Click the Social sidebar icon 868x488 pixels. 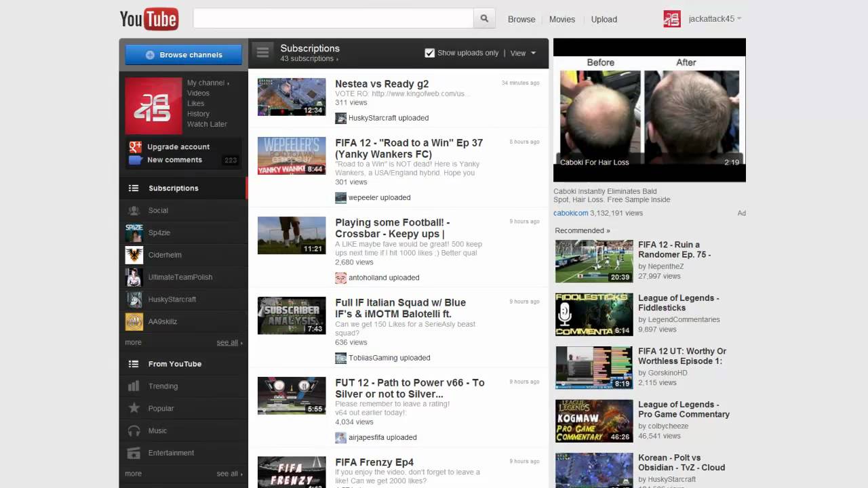point(134,210)
